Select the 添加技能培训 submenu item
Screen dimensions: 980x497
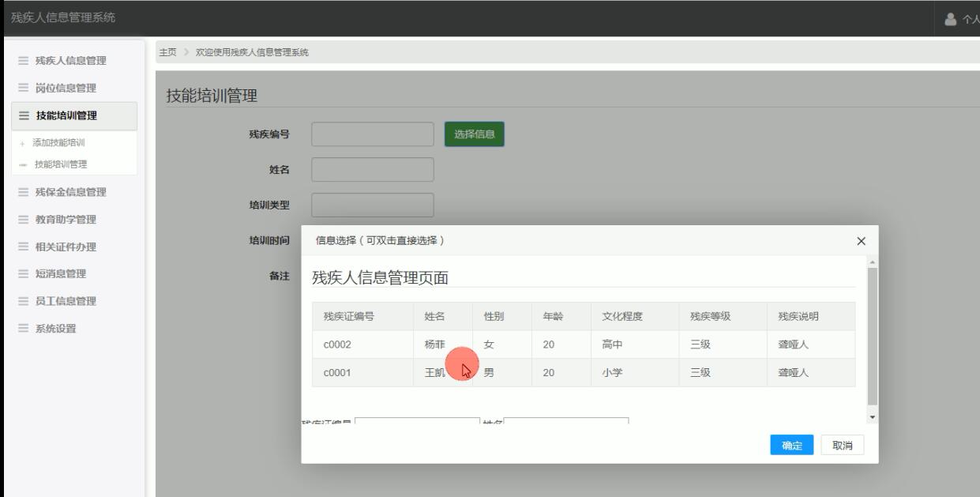(58, 143)
